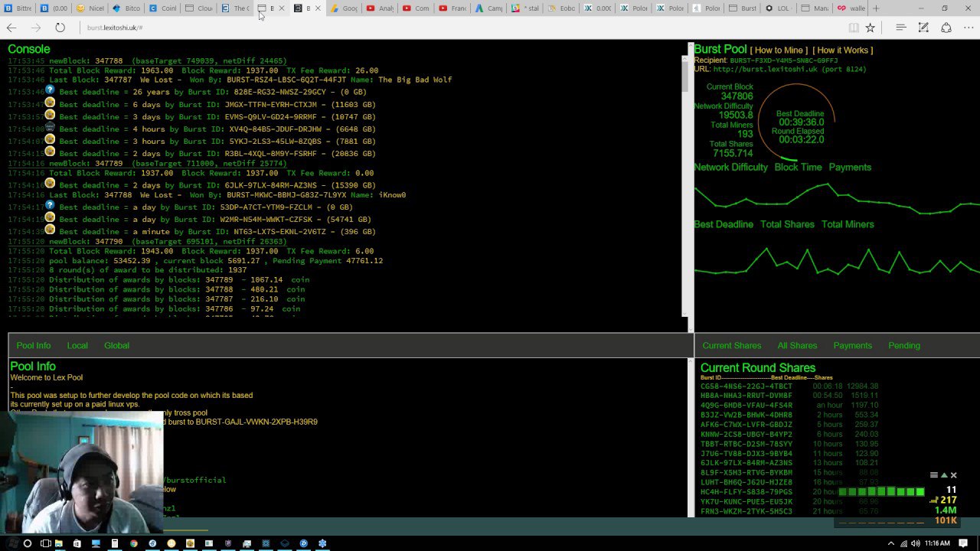Click newBlock 347788 console line
Viewport: 980px width, 551px height.
147,60
